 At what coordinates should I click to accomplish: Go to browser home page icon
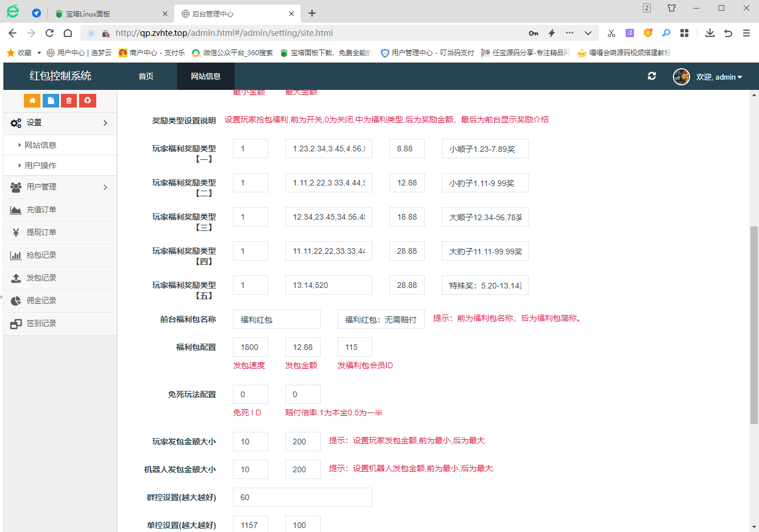point(68,33)
